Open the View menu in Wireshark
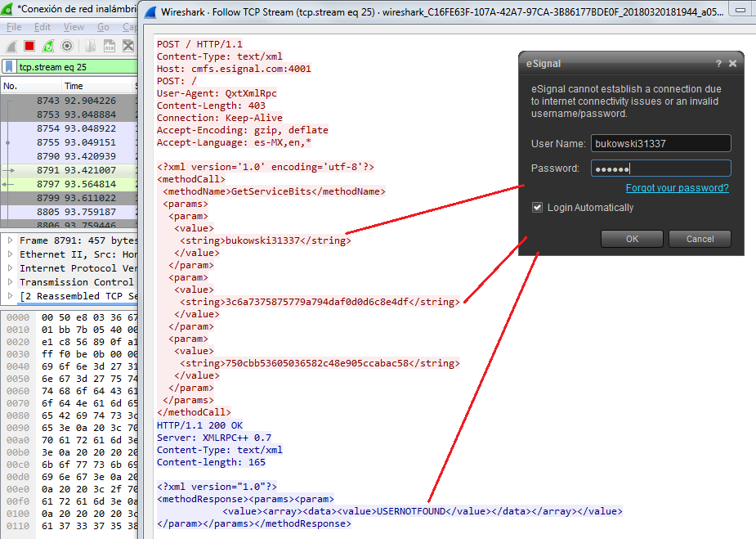Screen dimensions: 756x539 [x=74, y=27]
